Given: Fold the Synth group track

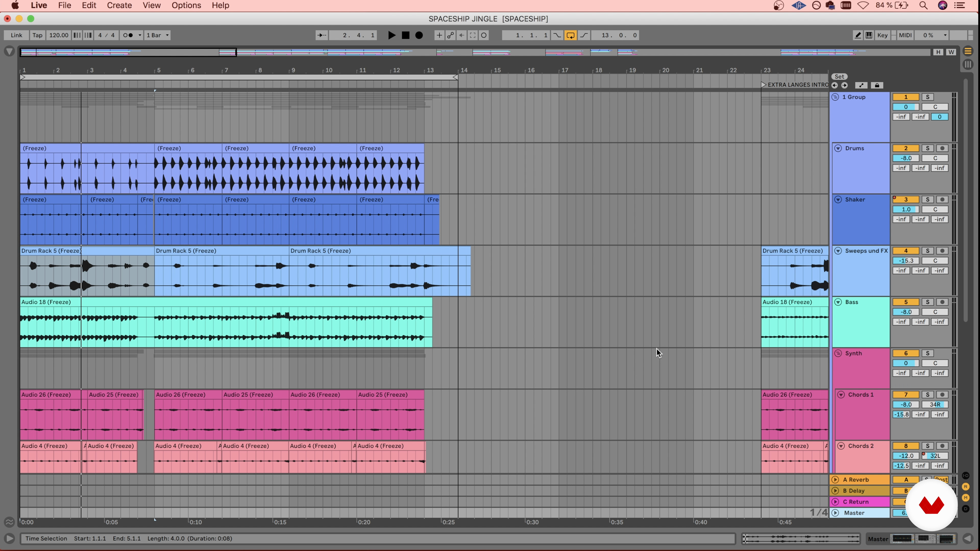Looking at the screenshot, I should coord(838,354).
